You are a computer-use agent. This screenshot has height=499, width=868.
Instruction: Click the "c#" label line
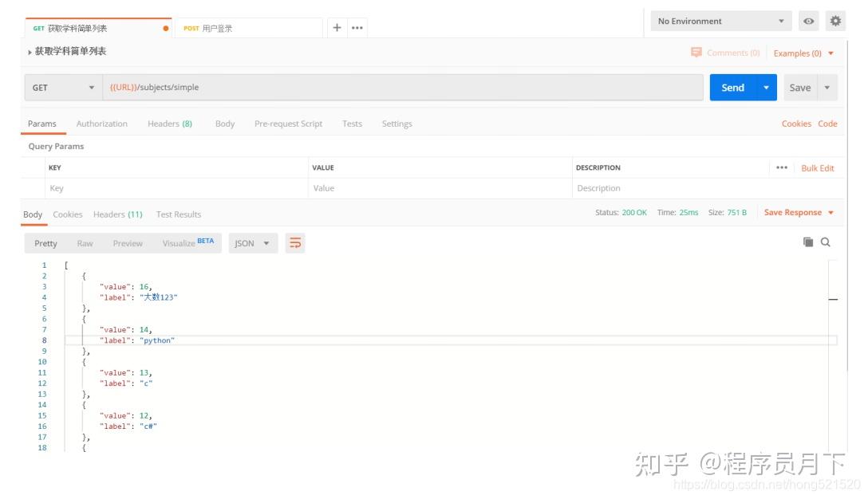tap(128, 426)
